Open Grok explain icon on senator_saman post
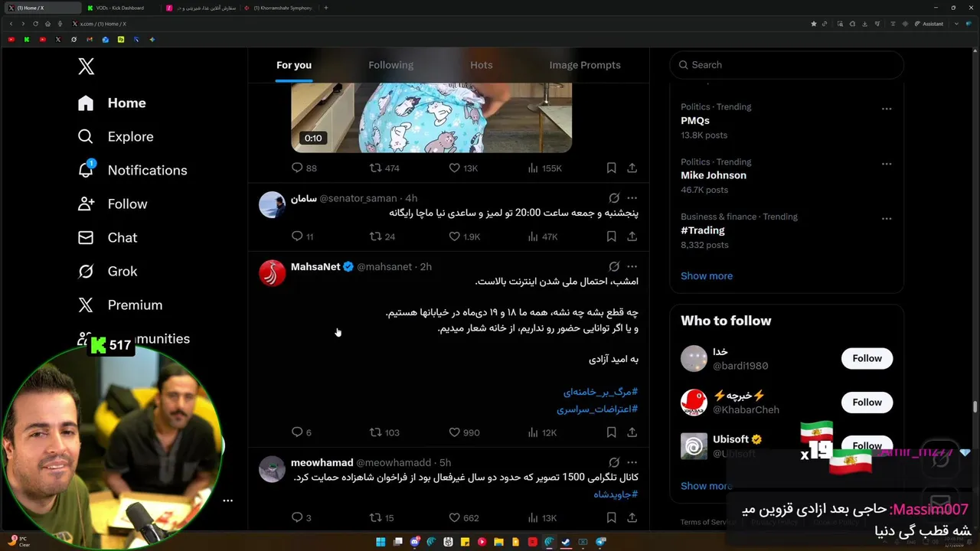 click(614, 198)
